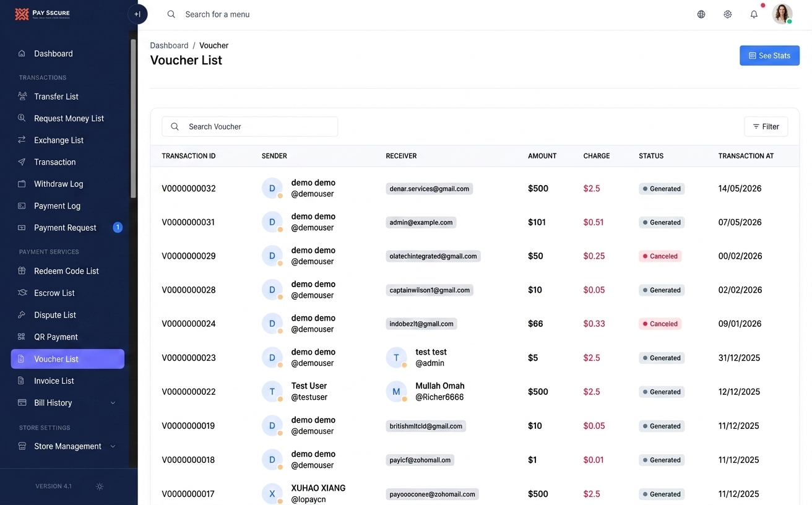Viewport: 812px width, 505px height.
Task: Click receiver denar.services@gmail.com
Action: tap(430, 189)
